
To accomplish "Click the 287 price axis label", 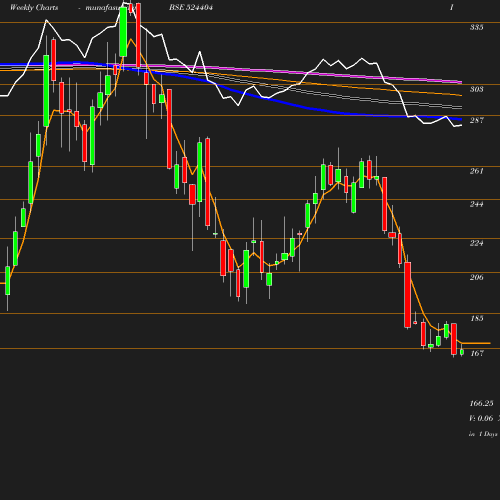I will click(476, 120).
